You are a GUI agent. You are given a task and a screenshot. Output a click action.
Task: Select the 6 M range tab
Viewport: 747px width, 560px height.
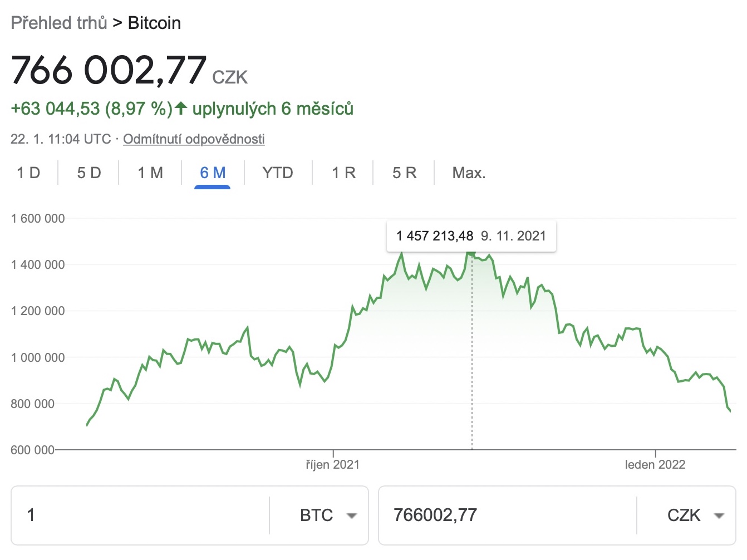tap(213, 173)
